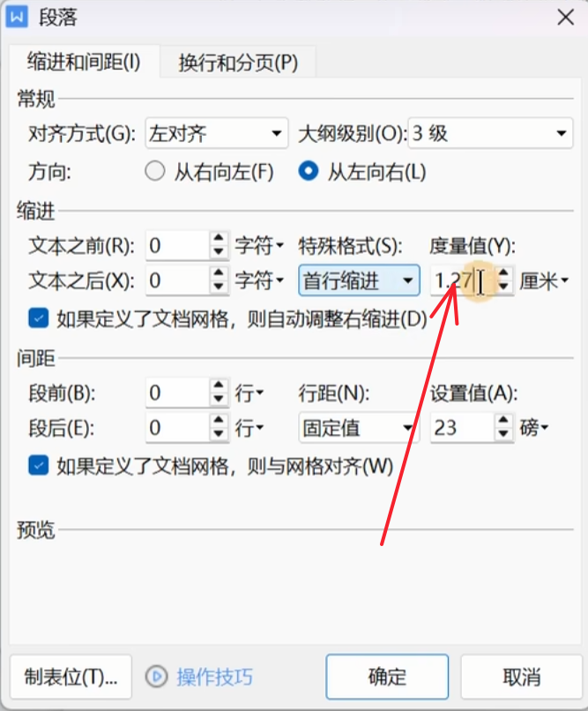Open the 对齐方式 dropdown showing 左对齐
588x711 pixels.
click(217, 133)
